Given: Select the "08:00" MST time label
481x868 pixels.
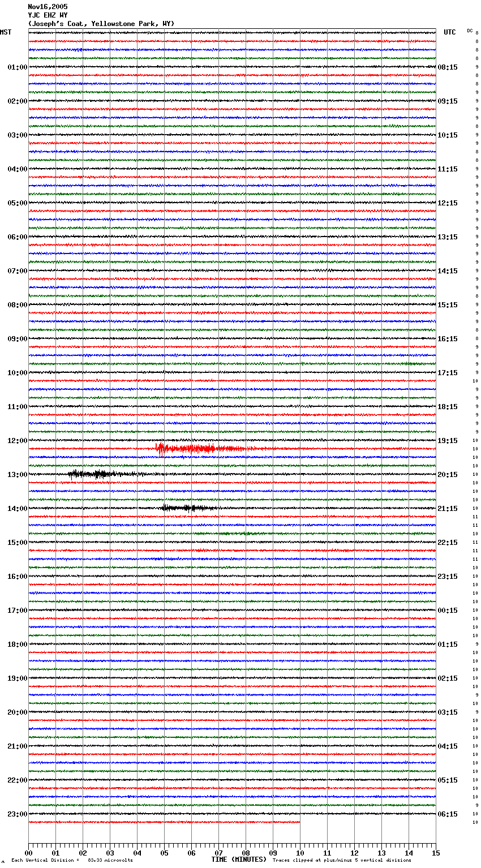Looking at the screenshot, I should [18, 305].
